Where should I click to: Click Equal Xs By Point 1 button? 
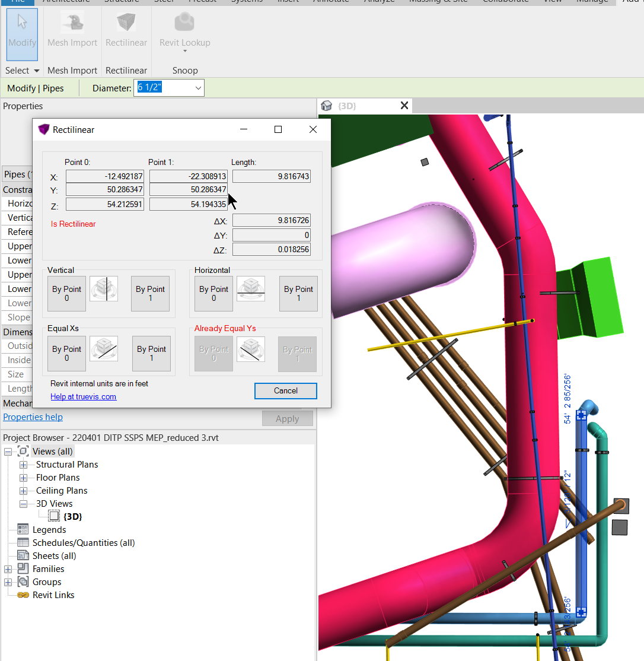tap(152, 353)
